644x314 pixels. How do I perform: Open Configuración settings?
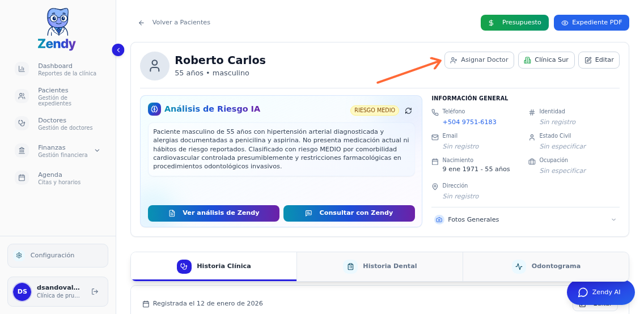coord(57,255)
